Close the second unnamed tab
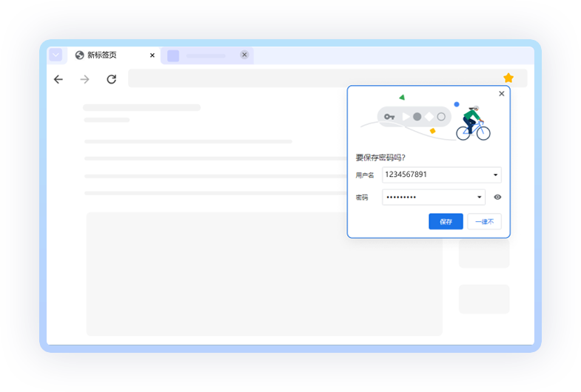 point(244,55)
